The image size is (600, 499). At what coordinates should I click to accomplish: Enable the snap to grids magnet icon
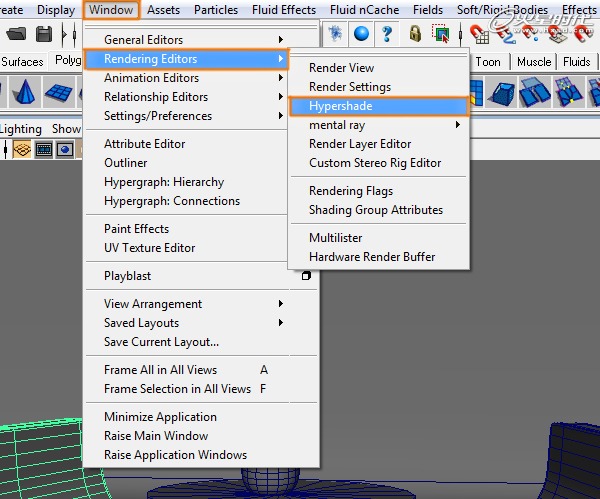coord(479,34)
